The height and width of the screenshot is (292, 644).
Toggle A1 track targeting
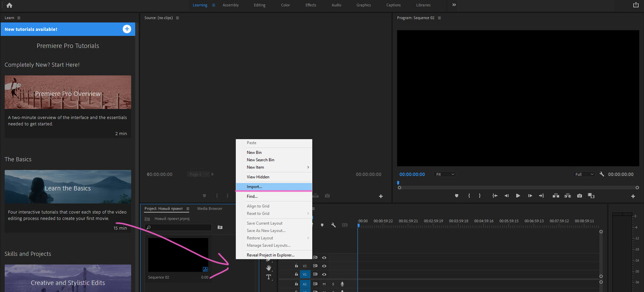coord(305,284)
